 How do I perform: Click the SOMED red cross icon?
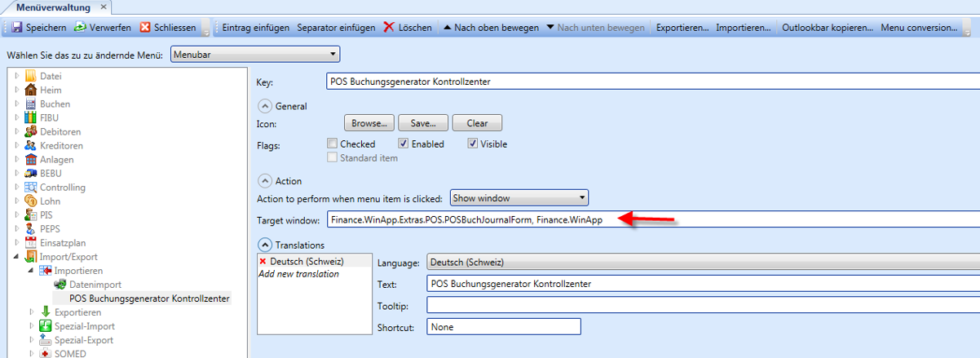coord(46,353)
